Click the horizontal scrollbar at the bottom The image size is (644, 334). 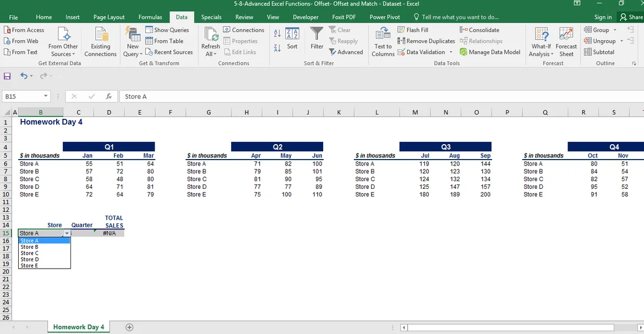[x=512, y=327]
